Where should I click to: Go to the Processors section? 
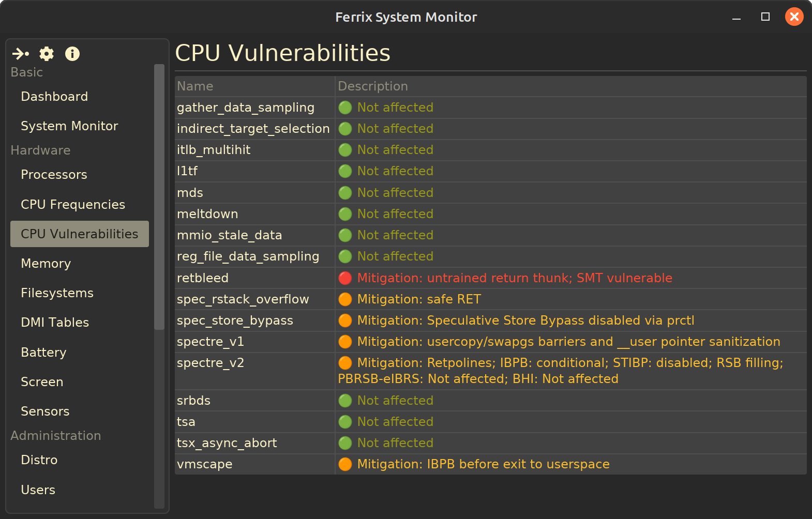[54, 175]
